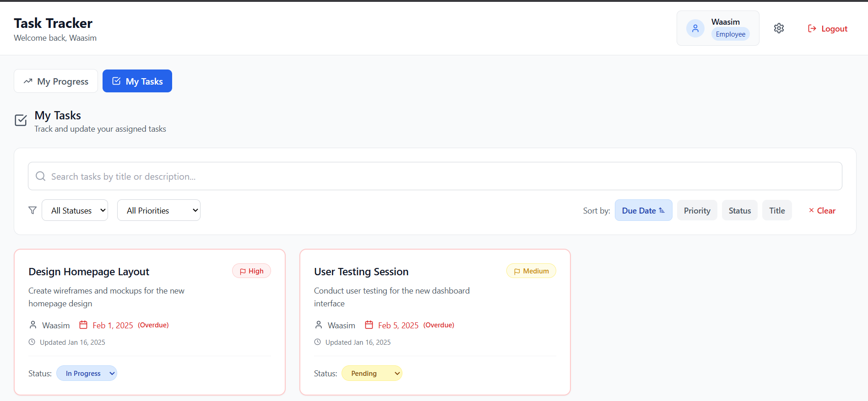The width and height of the screenshot is (868, 401).
Task: Open the In Progress status dropdown
Action: click(87, 373)
